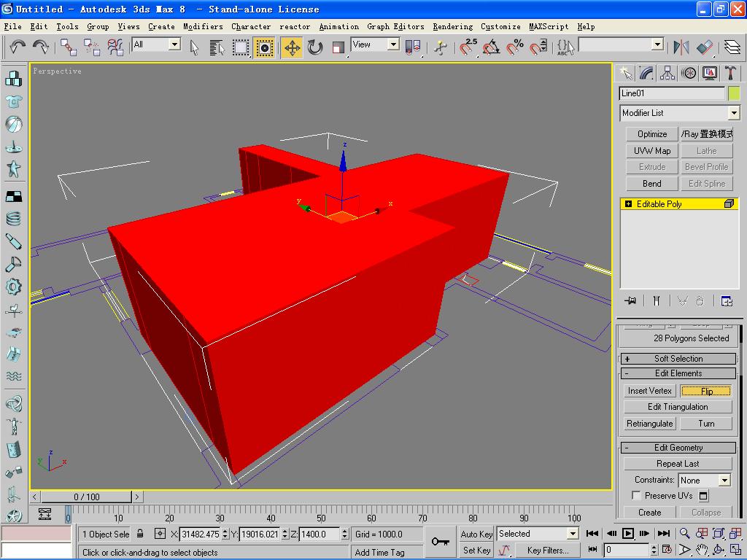The image size is (747, 560).
Task: Toggle Set Key animation mode
Action: [476, 550]
